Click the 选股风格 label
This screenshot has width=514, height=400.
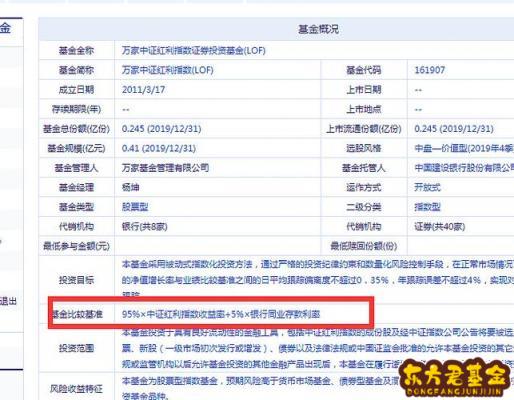pos(364,148)
